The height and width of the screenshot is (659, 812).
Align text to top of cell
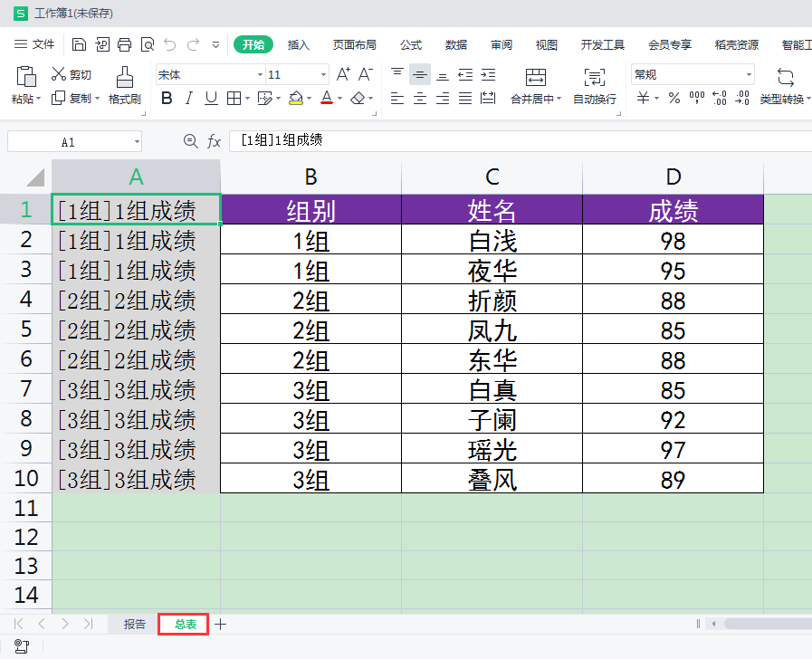[397, 74]
